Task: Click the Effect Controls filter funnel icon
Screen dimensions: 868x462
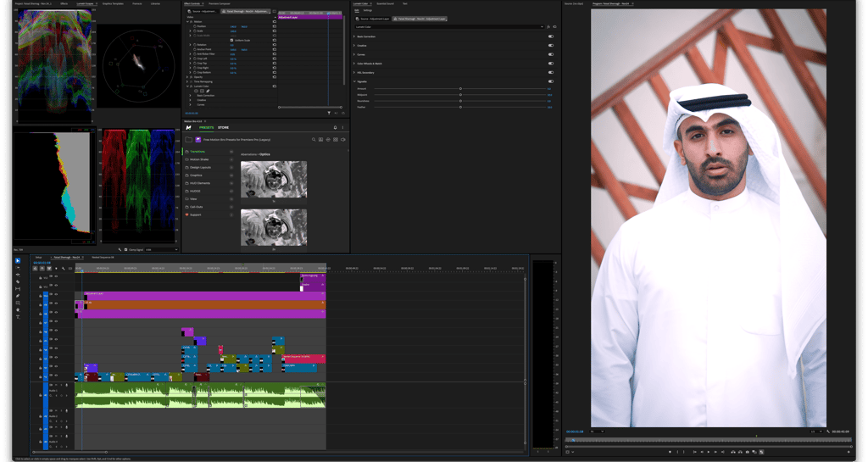Action: (329, 113)
